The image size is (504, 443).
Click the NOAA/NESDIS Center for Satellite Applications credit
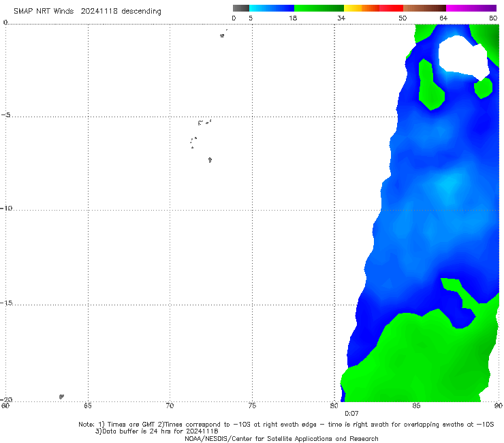click(x=281, y=438)
